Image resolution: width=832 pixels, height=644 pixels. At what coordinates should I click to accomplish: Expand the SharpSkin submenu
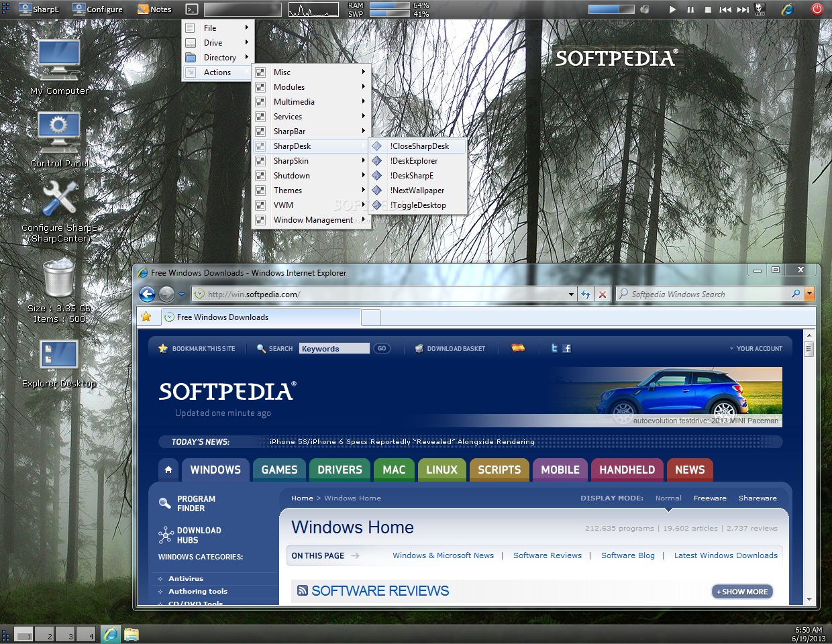tap(311, 161)
